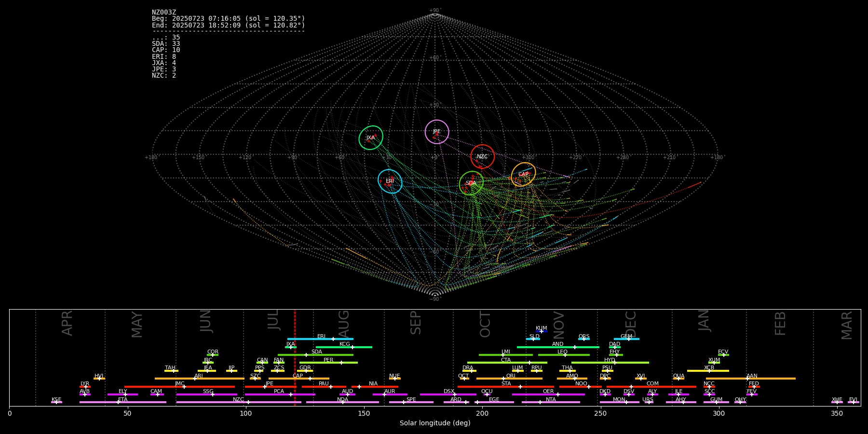This screenshot has height=434, width=868.
Task: Click the XCB shower bar in timeline
Action: click(x=708, y=371)
